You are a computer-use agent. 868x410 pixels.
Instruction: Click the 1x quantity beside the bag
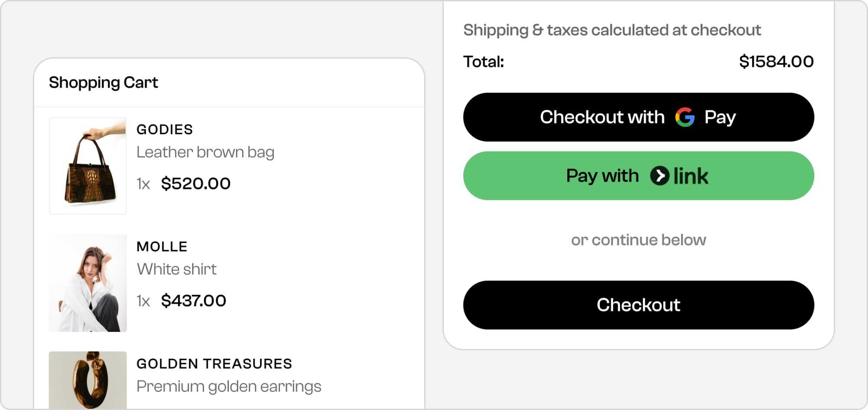click(143, 184)
